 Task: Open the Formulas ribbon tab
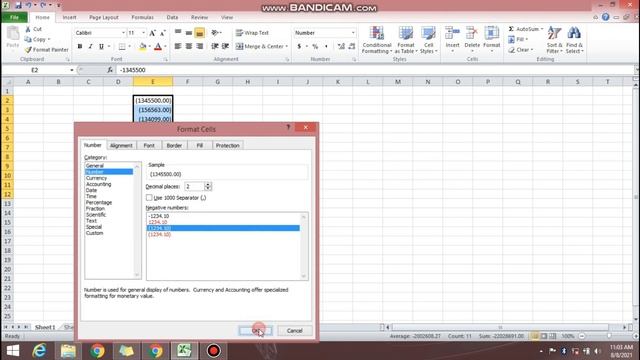(x=142, y=18)
